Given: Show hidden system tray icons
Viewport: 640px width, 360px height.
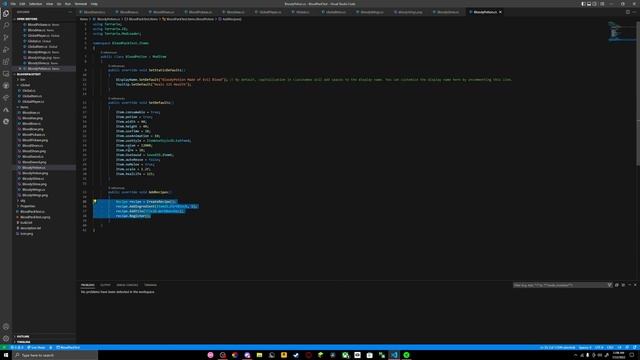Looking at the screenshot, I should (x=576, y=356).
